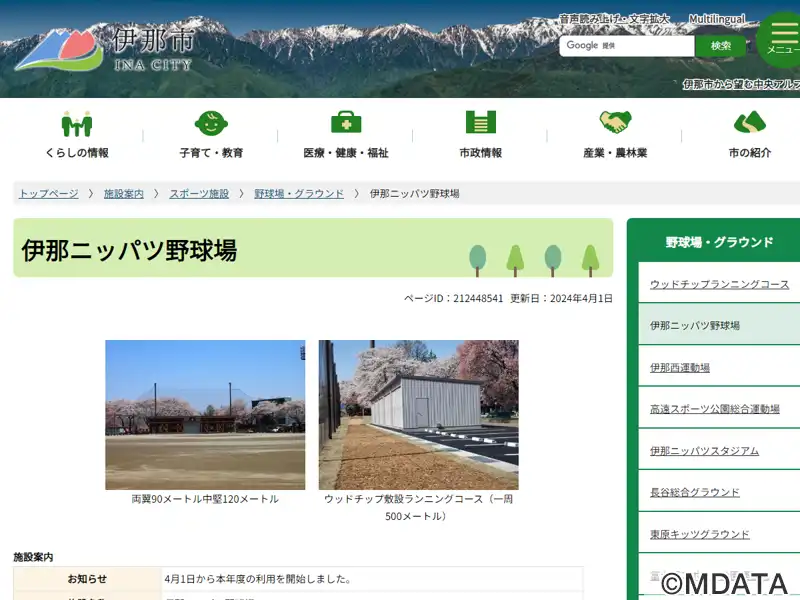Image resolution: width=800 pixels, height=600 pixels.
Task: Click the baseball field photo
Action: coord(205,415)
